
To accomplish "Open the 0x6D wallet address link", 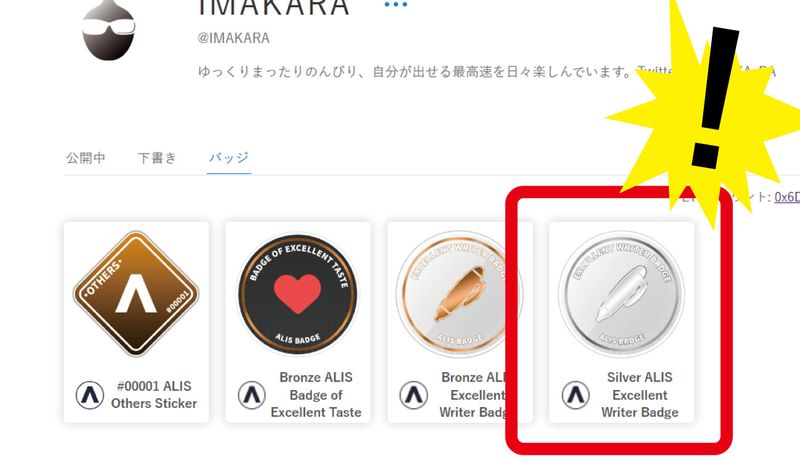I will click(787, 197).
